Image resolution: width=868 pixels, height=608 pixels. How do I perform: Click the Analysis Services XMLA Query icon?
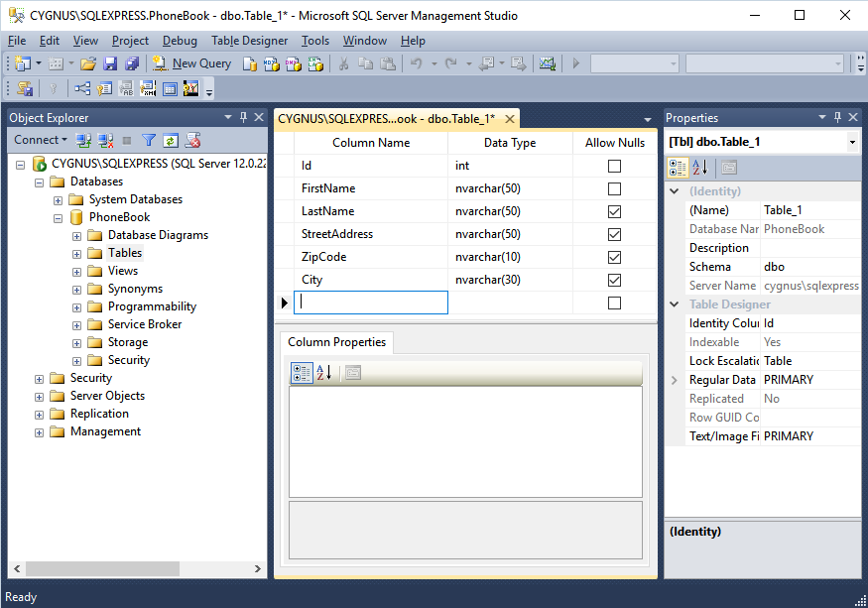click(315, 64)
